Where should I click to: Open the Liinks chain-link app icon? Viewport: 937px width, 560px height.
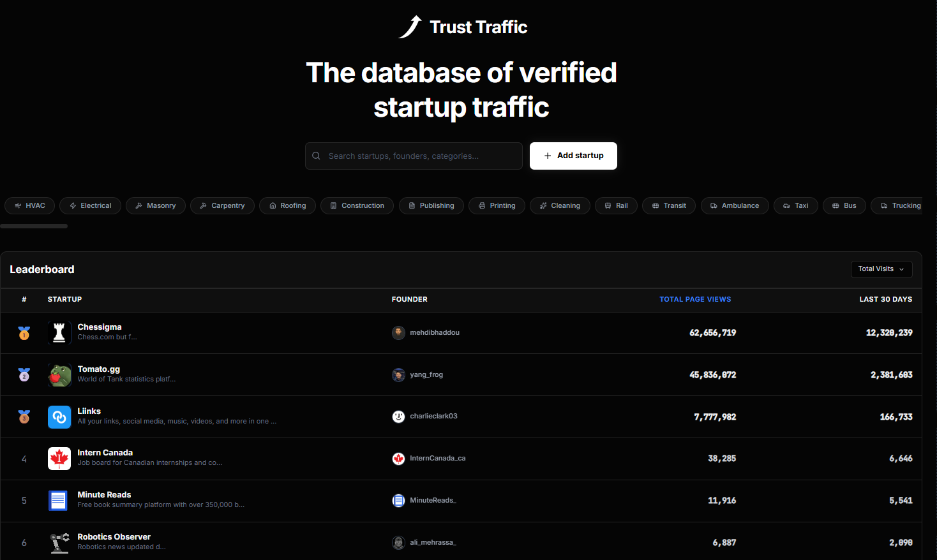(x=59, y=416)
